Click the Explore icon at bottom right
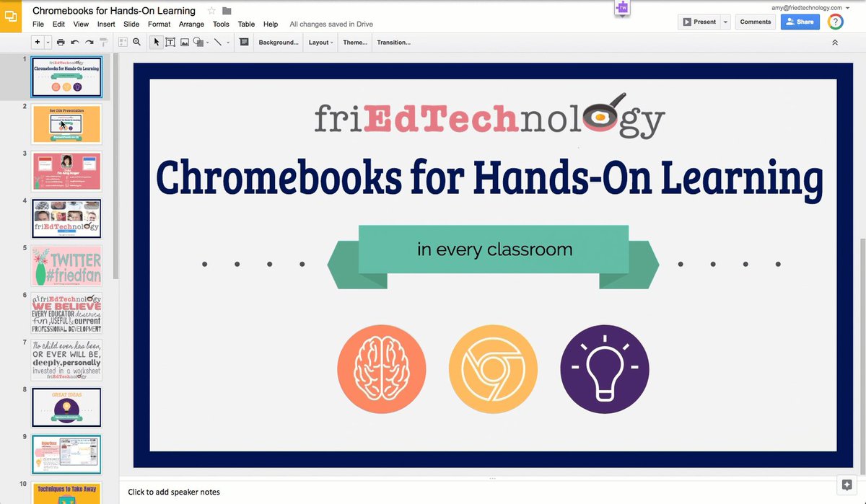This screenshot has width=866, height=504. tap(847, 485)
